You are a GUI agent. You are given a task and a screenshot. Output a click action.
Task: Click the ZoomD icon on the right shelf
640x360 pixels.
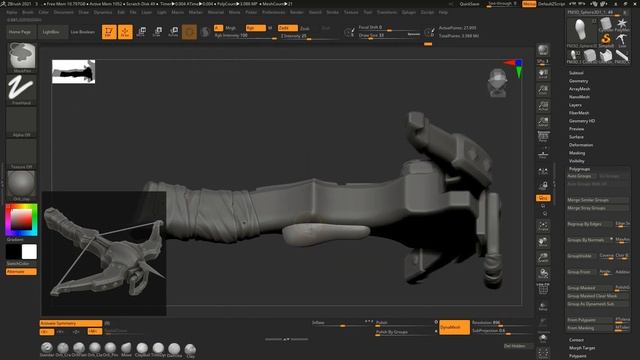(x=543, y=258)
